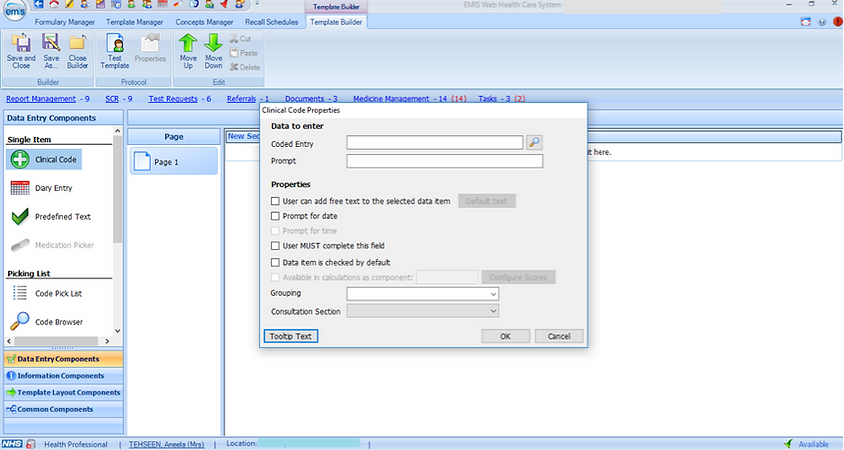The width and height of the screenshot is (844, 450).
Task: Click the horizontal scrollbar left arrow in components panel
Action: click(9, 341)
